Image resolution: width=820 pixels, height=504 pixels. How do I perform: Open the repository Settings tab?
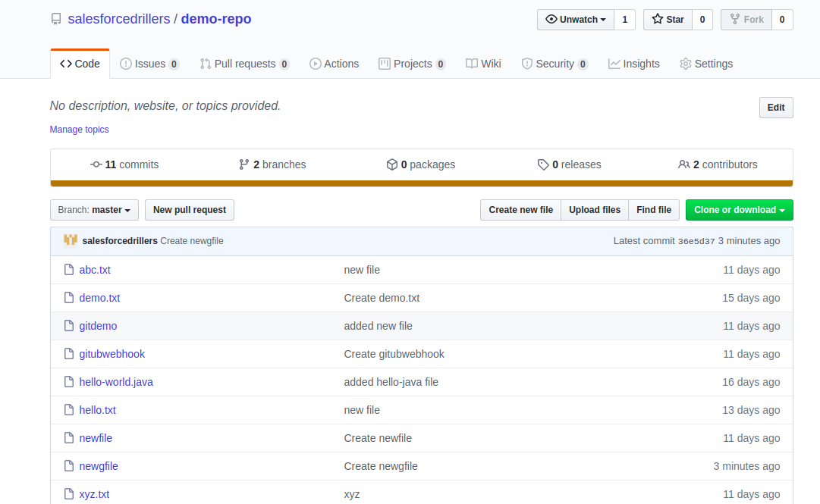coord(706,64)
